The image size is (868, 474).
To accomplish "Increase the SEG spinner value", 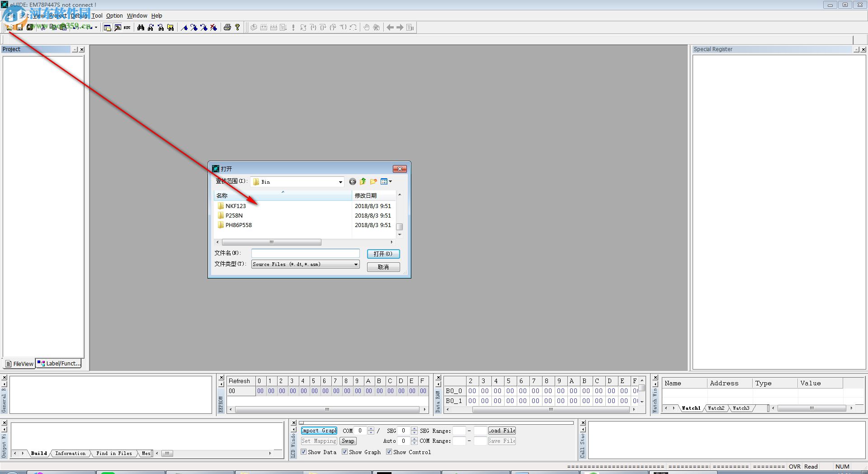I will (414, 429).
